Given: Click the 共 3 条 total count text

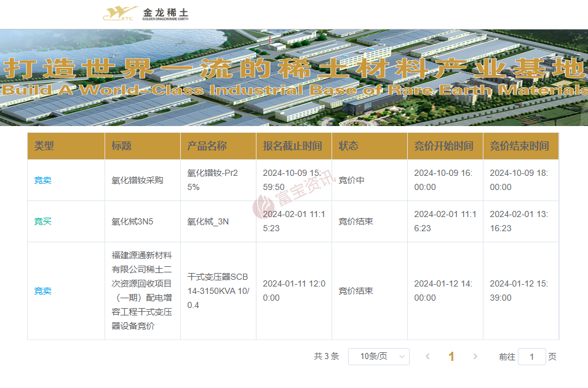Looking at the screenshot, I should point(326,357).
